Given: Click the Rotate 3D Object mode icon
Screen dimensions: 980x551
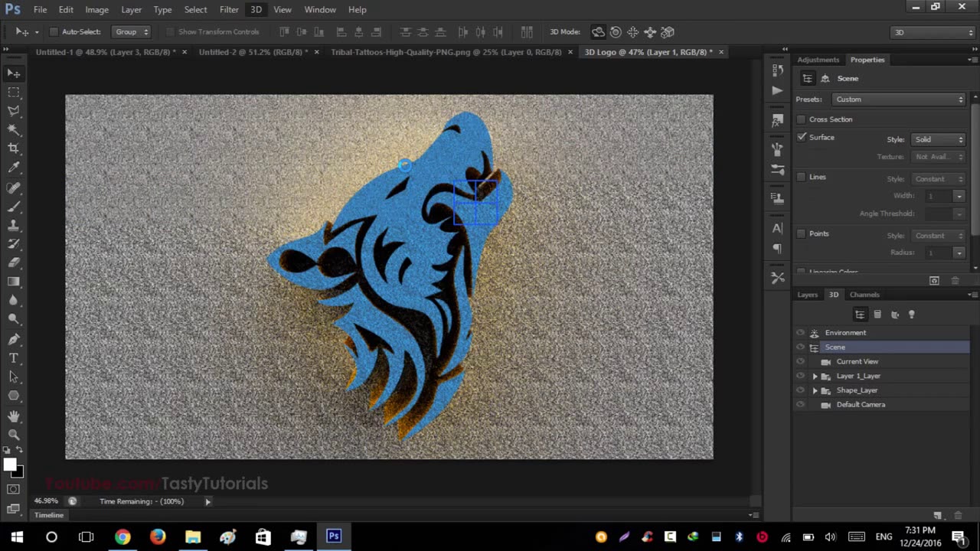Looking at the screenshot, I should (598, 32).
